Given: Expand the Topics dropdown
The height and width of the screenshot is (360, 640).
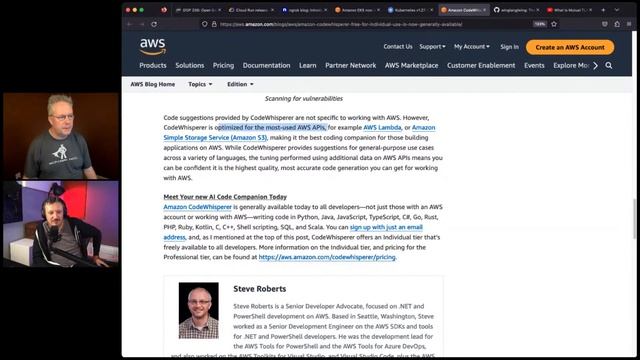Looking at the screenshot, I should pyautogui.click(x=200, y=84).
